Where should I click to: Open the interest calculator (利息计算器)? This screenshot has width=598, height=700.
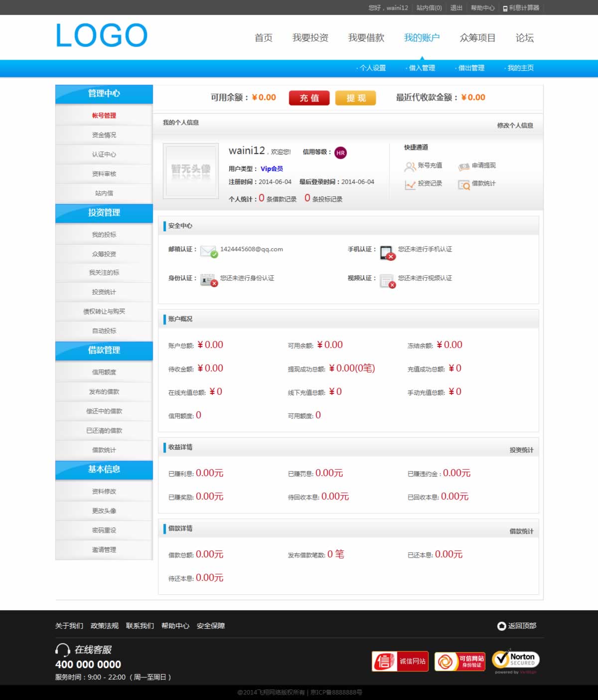pos(521,8)
